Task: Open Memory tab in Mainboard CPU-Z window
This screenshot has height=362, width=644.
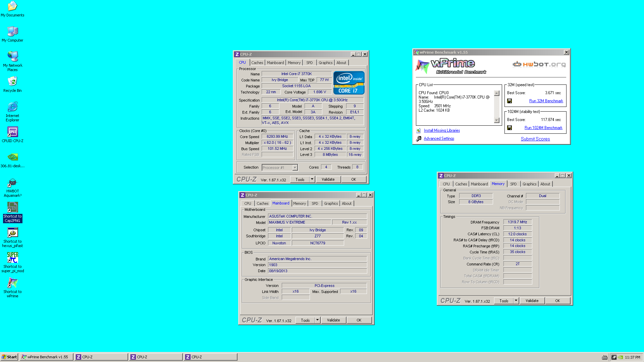Action: tap(300, 203)
